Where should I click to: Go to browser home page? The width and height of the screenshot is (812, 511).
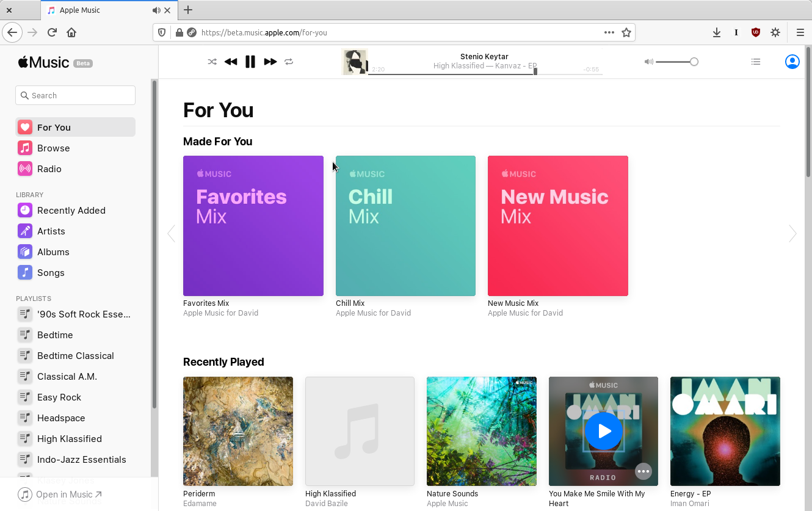pyautogui.click(x=71, y=32)
